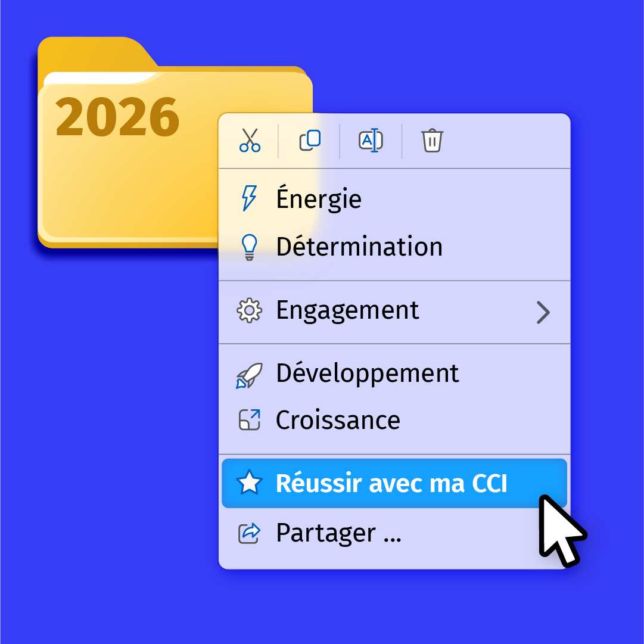Choose Détermination from the context menu
Screen dimensions: 644x644
coord(359,247)
